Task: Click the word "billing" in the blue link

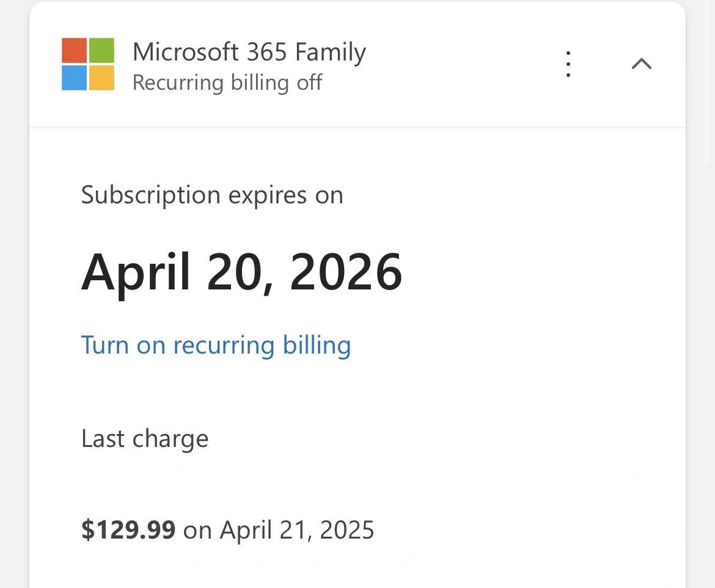Action: (317, 345)
